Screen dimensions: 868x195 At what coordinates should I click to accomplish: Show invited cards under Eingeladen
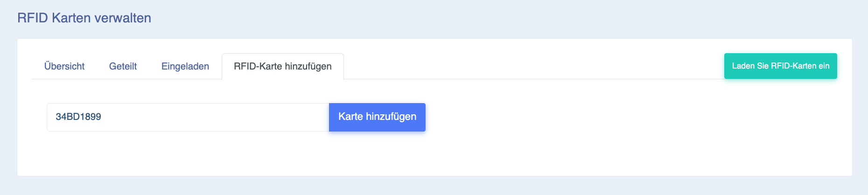tap(185, 66)
